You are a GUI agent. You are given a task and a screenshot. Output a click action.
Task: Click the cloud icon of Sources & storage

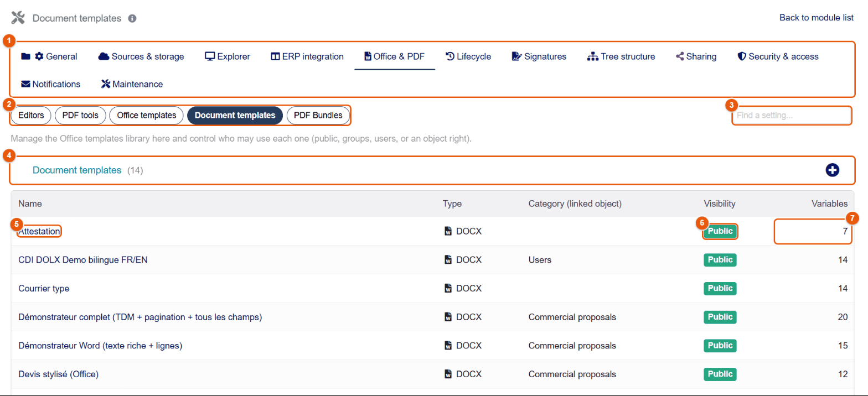coord(104,56)
